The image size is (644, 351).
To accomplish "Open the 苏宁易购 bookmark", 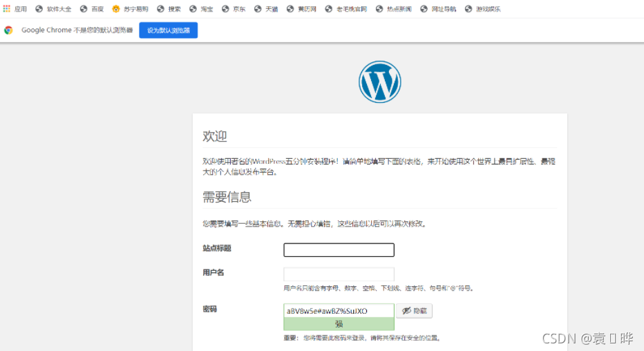I will 130,8.
